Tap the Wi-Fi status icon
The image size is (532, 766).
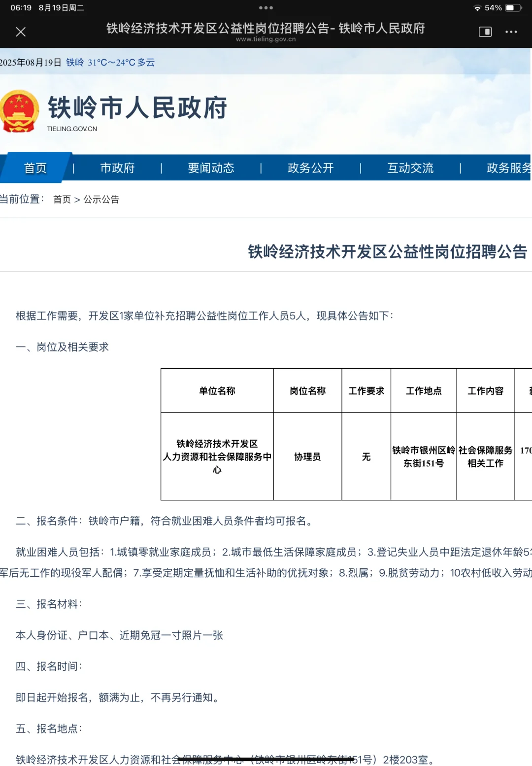click(477, 8)
